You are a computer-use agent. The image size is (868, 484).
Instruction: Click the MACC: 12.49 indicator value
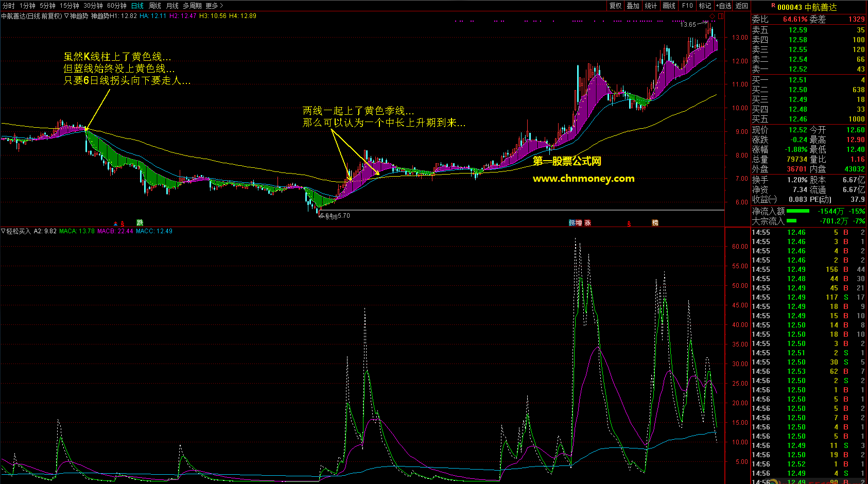click(154, 231)
